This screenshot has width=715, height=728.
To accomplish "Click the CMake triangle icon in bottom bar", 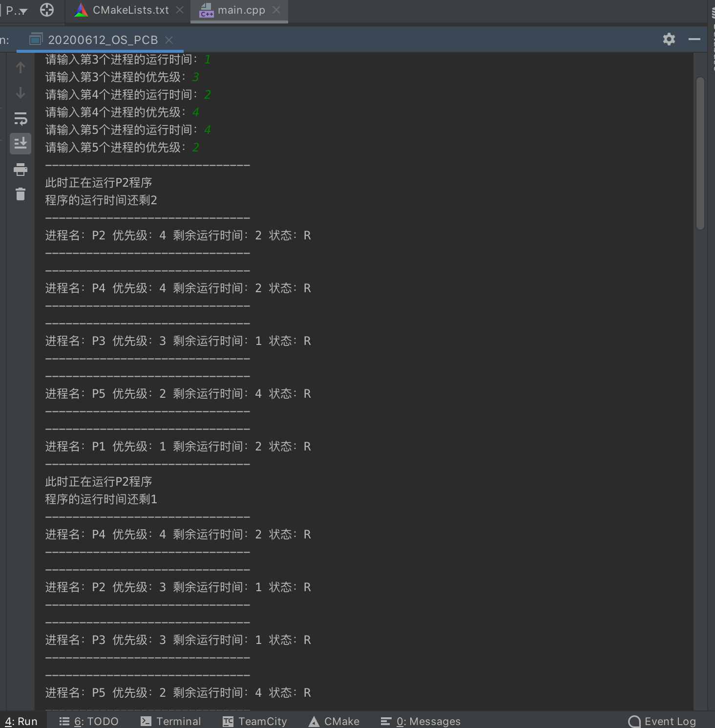I will [x=314, y=722].
